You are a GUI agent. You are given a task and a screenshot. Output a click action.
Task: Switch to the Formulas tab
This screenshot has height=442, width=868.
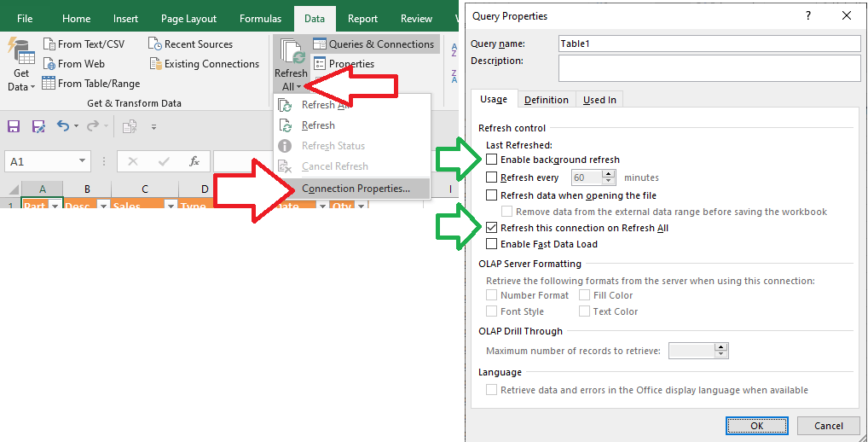[x=261, y=18]
